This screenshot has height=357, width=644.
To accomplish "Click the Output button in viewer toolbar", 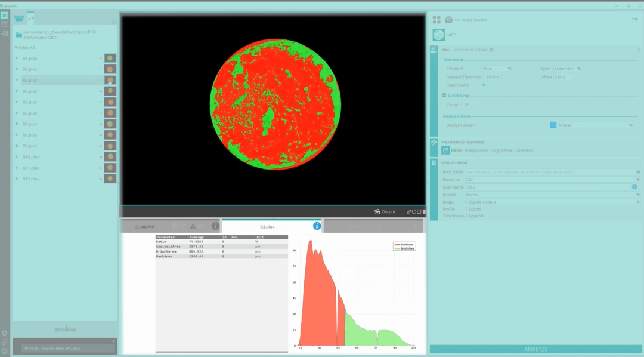I will point(385,212).
